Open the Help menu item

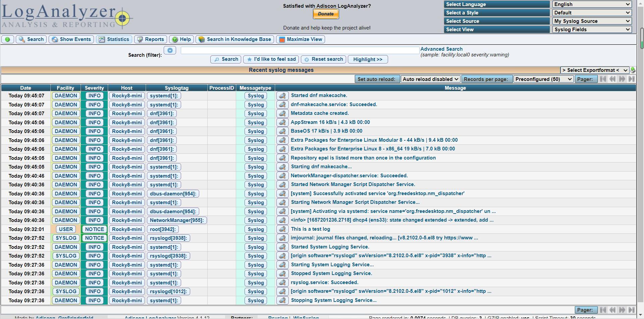pyautogui.click(x=181, y=39)
